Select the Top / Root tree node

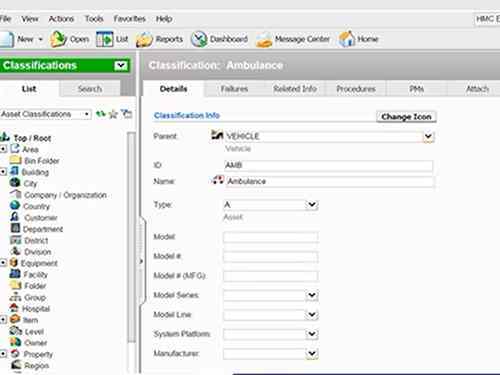pyautogui.click(x=32, y=138)
